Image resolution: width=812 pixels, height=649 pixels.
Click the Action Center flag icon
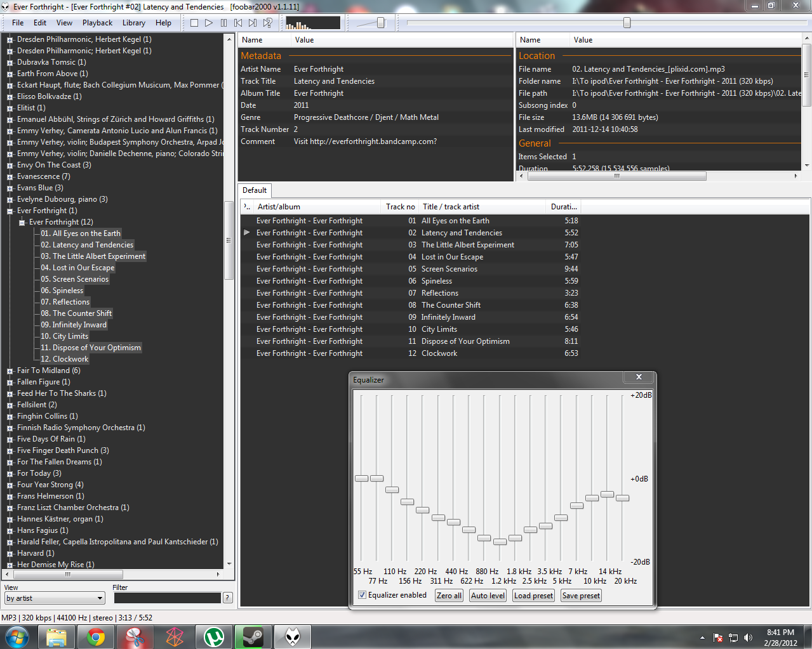tap(718, 638)
